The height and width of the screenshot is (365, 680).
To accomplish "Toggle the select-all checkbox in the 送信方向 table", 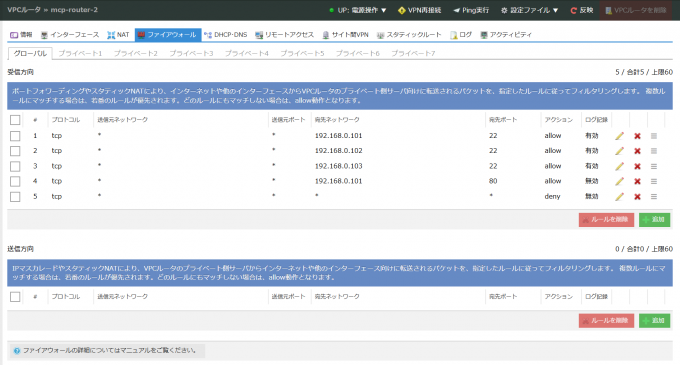I will click(15, 297).
